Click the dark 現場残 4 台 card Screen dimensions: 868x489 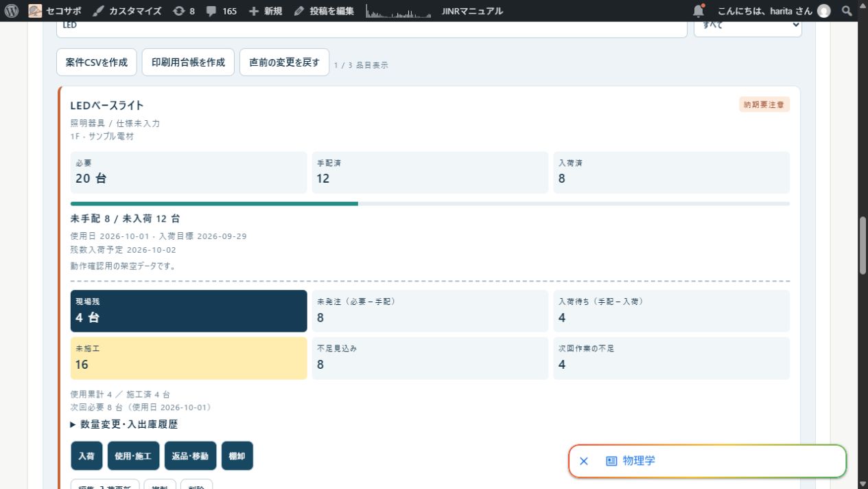pyautogui.click(x=189, y=311)
